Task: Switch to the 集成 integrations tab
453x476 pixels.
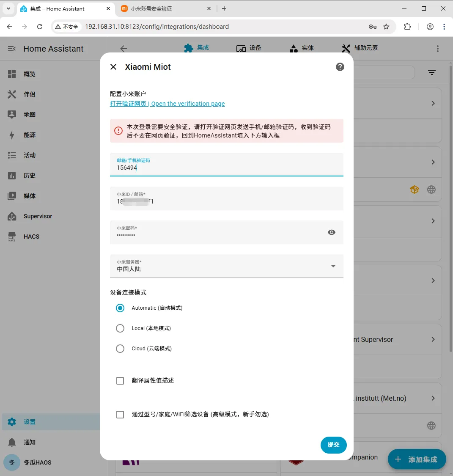Action: [x=196, y=48]
